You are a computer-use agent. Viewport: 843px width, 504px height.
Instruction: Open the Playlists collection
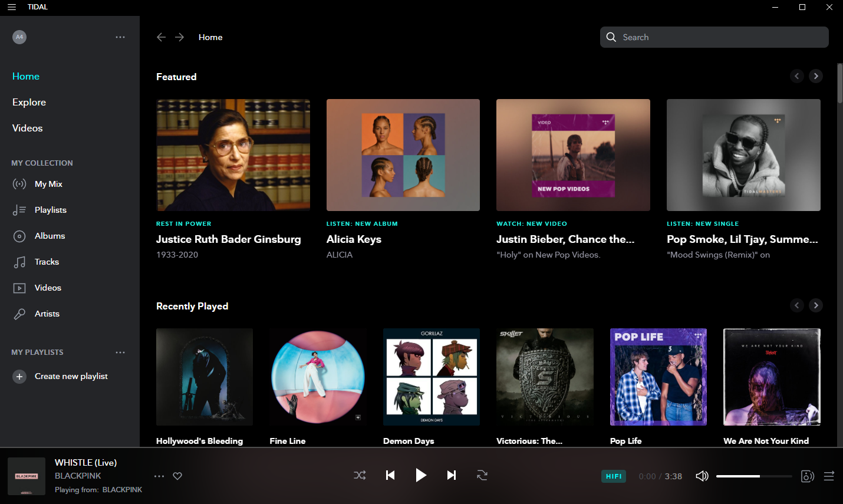tap(51, 210)
